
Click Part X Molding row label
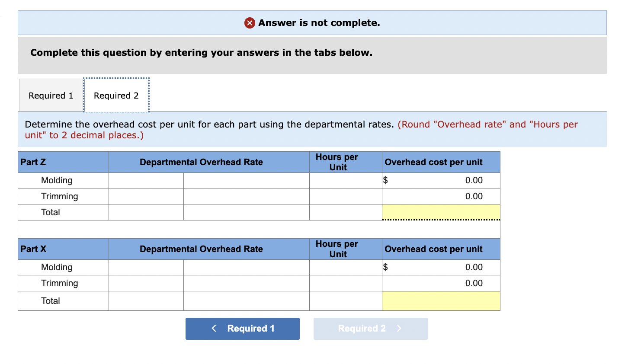(57, 268)
